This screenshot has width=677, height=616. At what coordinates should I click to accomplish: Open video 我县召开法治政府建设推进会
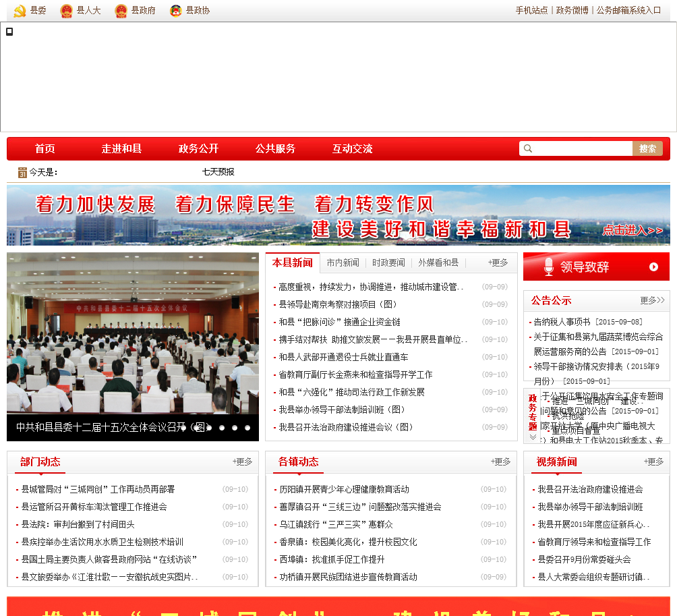(591, 489)
